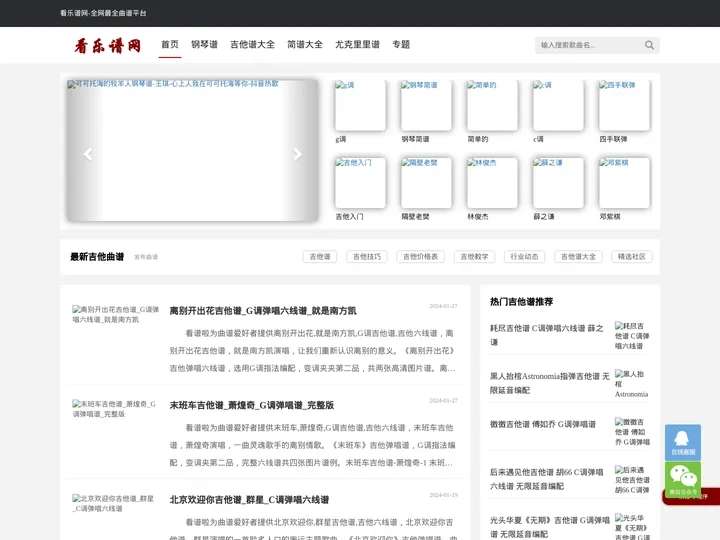
Task: Open the 尤克里里谱 navigation menu
Action: tap(357, 45)
